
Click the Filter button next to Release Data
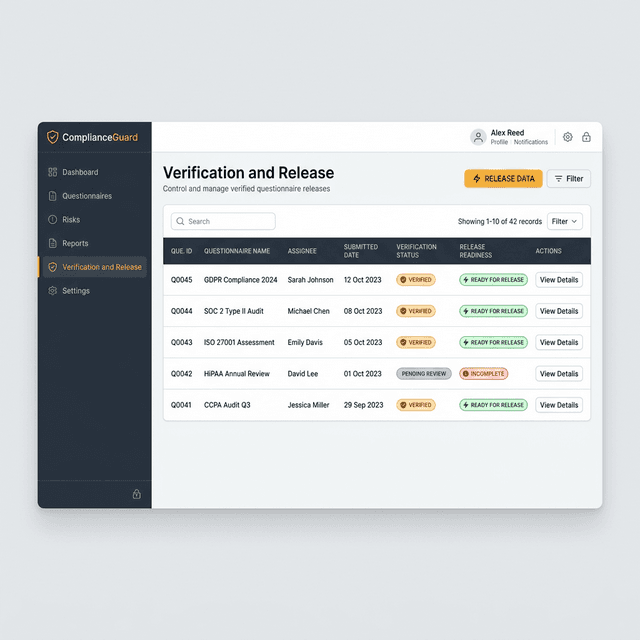click(569, 179)
